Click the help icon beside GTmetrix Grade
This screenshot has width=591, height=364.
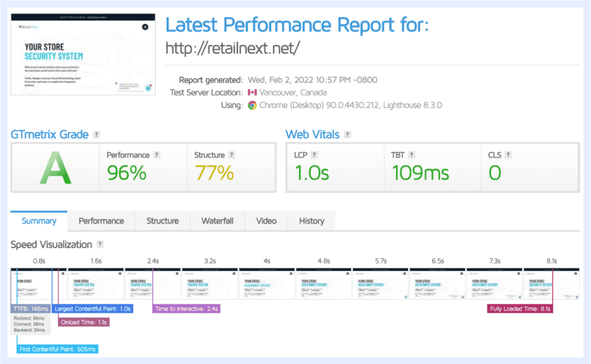pos(97,135)
